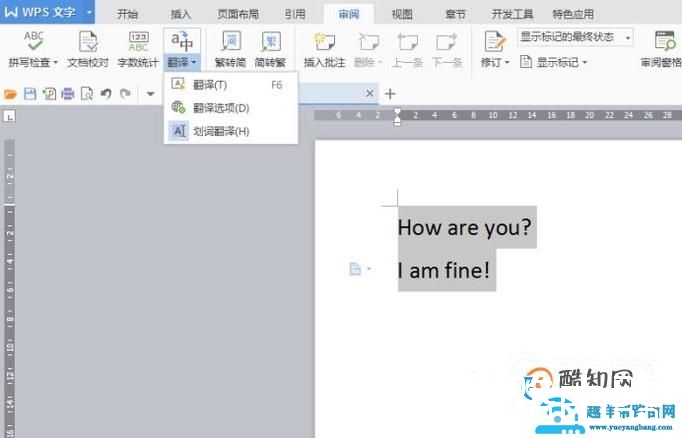This screenshot has height=438, width=682.
Task: Go to 上一条 previous comment
Action: tap(407, 49)
